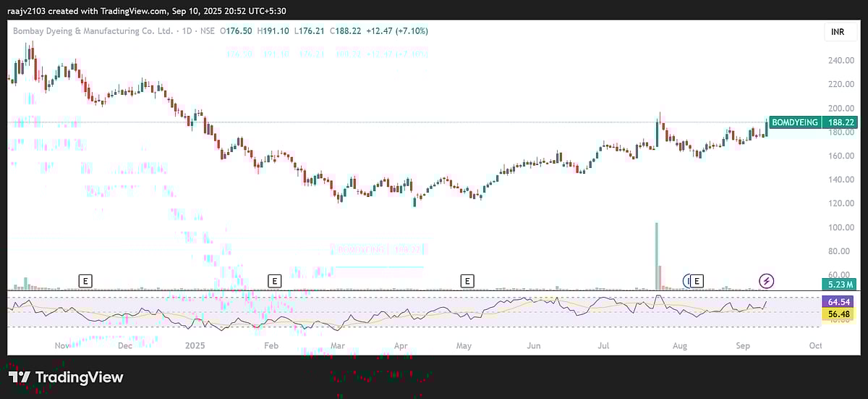Click the May label on time axis
Screen dimensions: 868x399
coord(464,346)
